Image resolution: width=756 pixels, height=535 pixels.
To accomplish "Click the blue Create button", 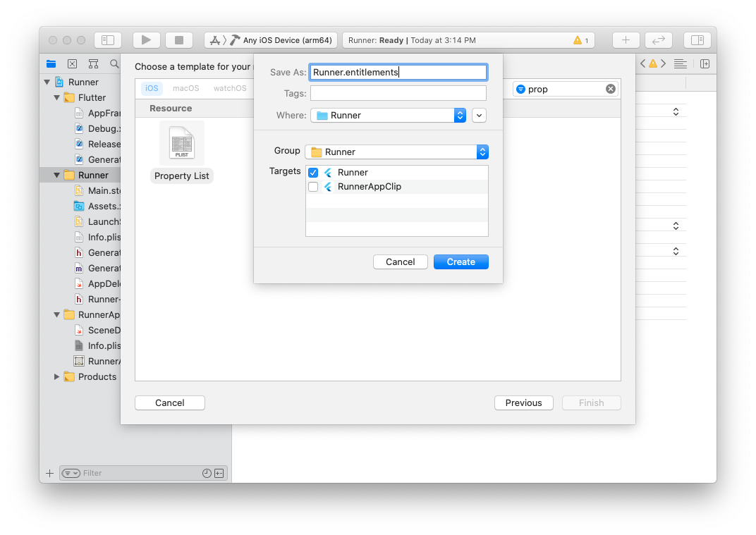I will [x=461, y=262].
